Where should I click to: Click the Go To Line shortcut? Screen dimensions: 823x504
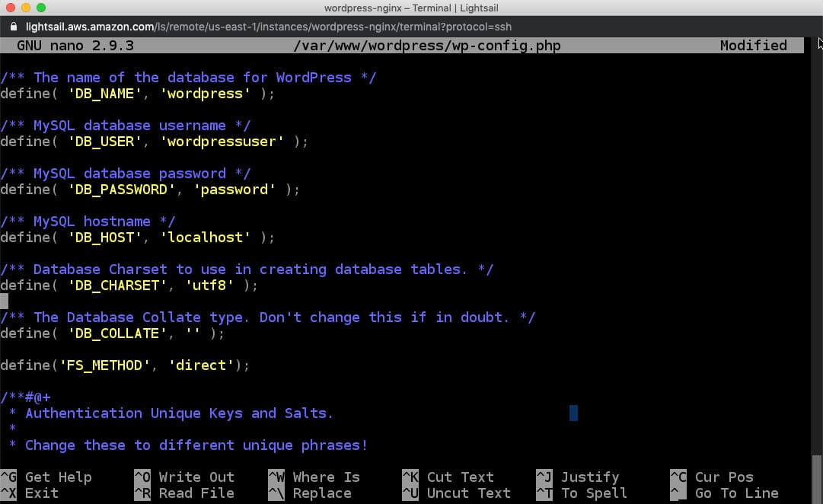coord(725,493)
